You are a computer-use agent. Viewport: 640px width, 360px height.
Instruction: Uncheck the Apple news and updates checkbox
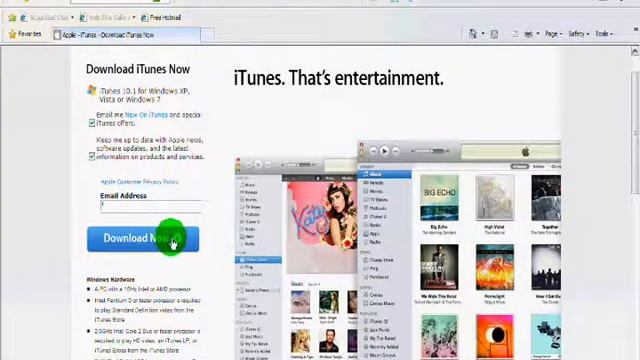92,156
